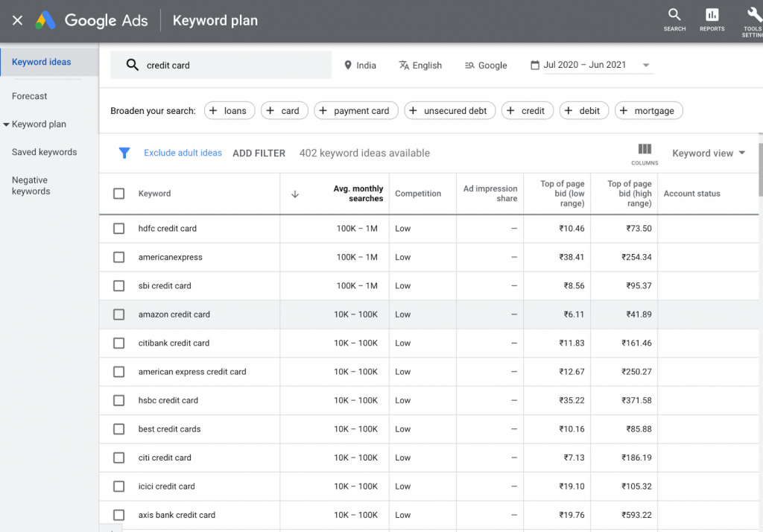Sort by the Competition column header
Viewport: 763px width, 532px height.
[x=418, y=193]
